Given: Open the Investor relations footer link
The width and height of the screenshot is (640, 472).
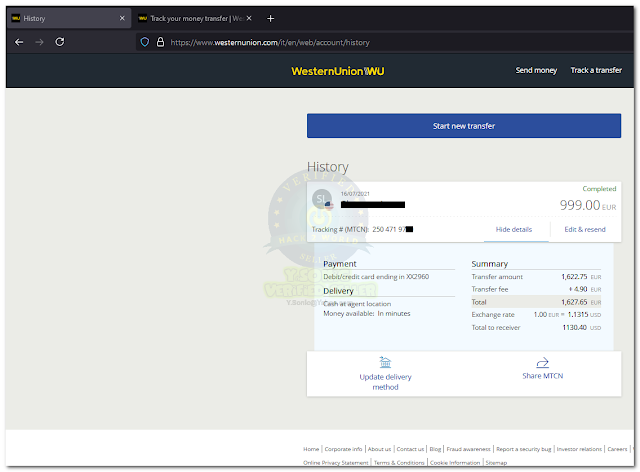Looking at the screenshot, I should click(x=579, y=449).
